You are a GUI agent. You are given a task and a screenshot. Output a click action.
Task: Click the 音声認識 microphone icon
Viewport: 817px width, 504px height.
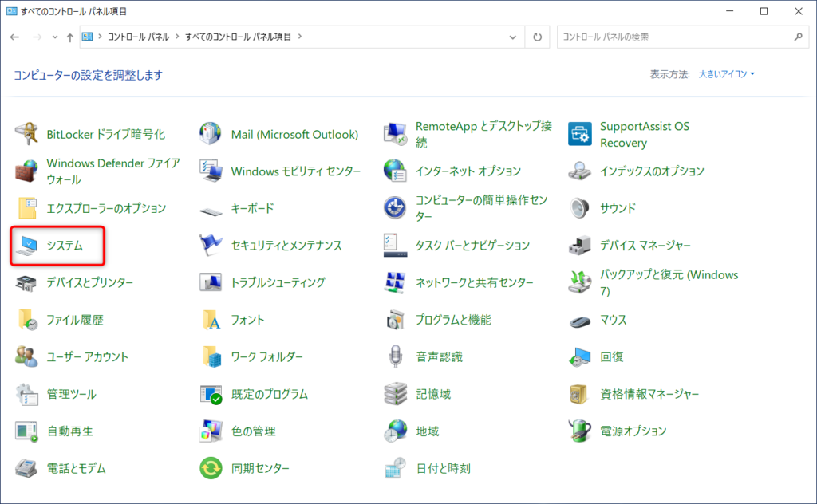pos(395,356)
